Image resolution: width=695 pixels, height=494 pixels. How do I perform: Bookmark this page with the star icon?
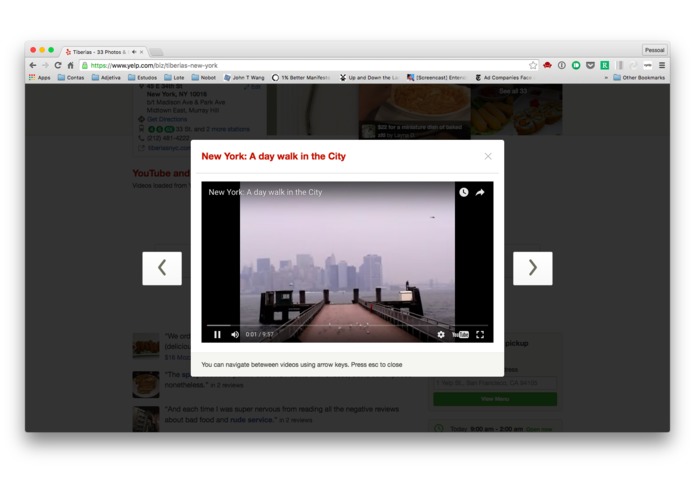tap(533, 65)
